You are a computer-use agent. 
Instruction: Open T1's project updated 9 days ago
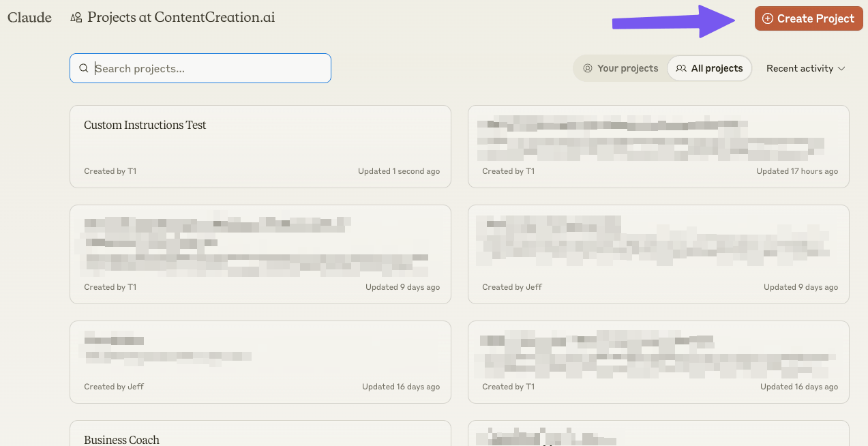click(260, 254)
